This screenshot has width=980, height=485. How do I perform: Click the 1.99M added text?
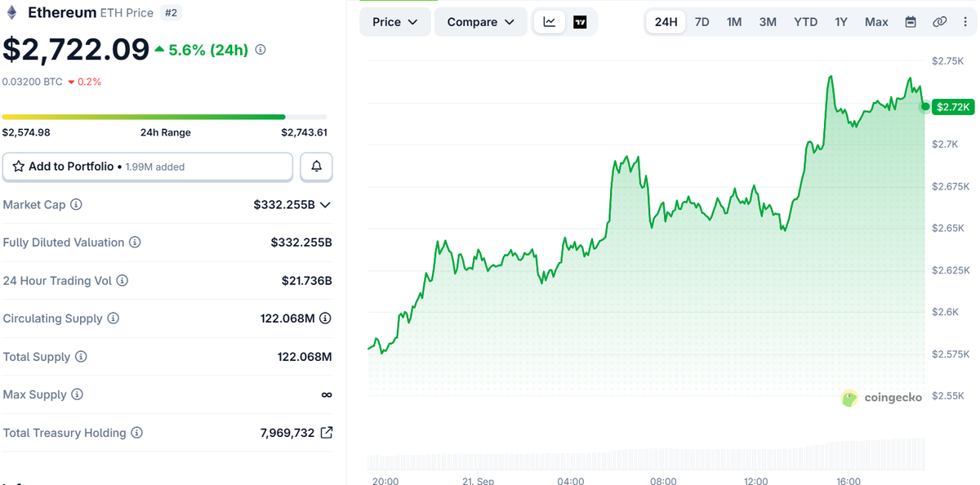155,167
